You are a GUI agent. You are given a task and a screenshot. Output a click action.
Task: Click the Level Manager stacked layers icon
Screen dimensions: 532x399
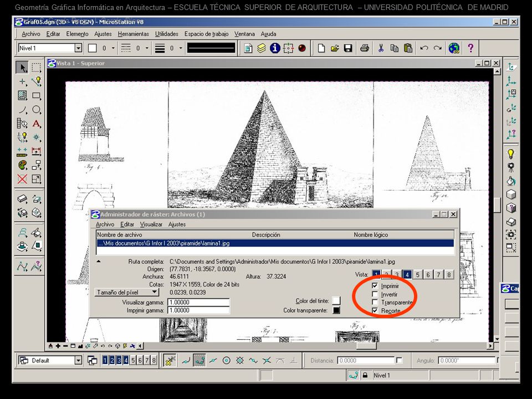pyautogui.click(x=261, y=48)
